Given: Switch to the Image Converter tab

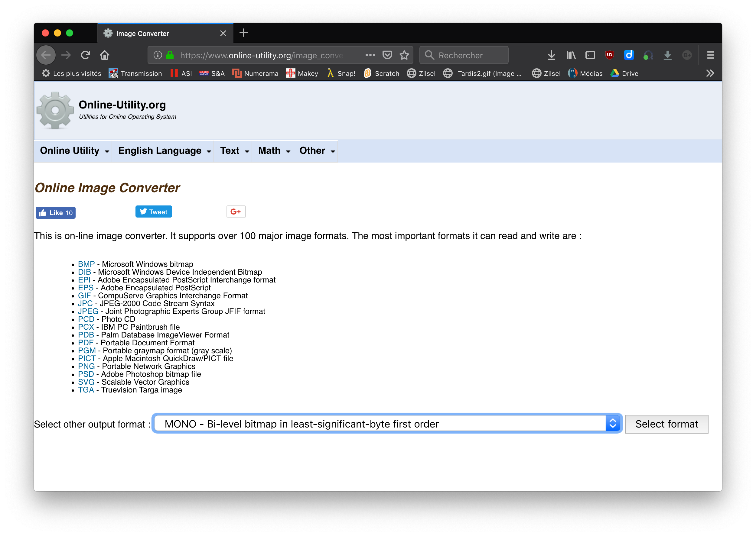Looking at the screenshot, I should tap(165, 33).
